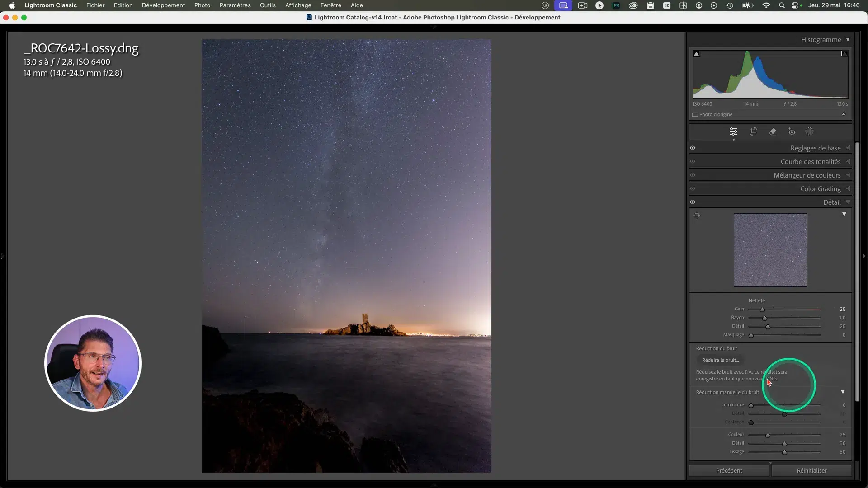Show the right panel via edge arrow

pos(864,256)
